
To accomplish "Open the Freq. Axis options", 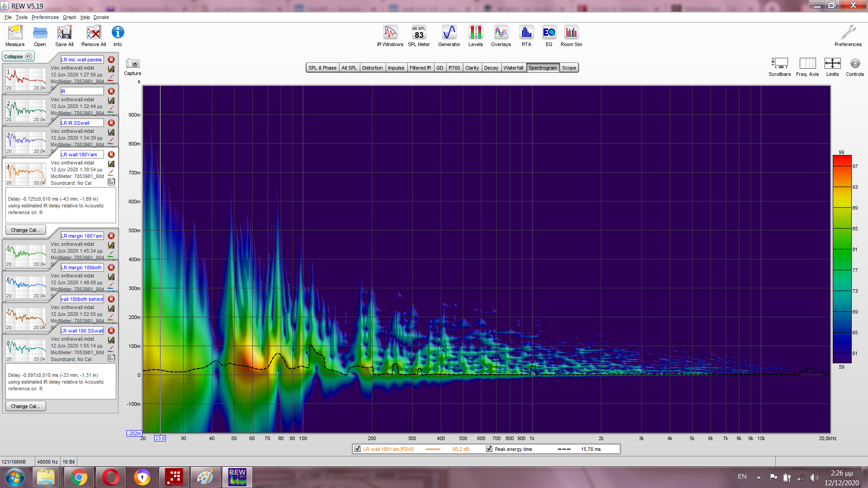I will (807, 64).
